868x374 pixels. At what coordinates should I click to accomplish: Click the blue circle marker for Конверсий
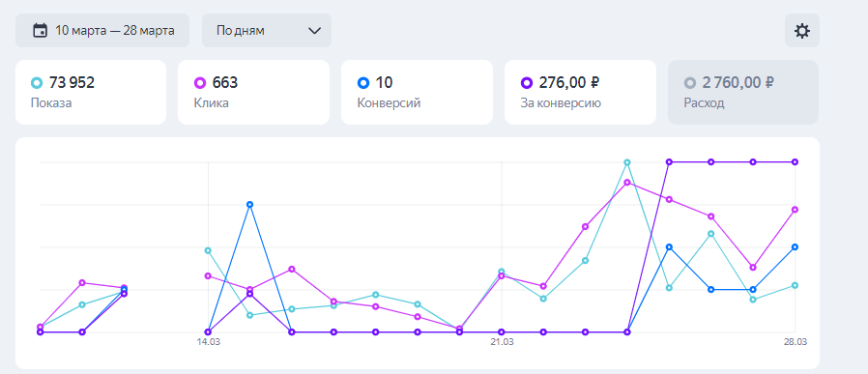363,83
